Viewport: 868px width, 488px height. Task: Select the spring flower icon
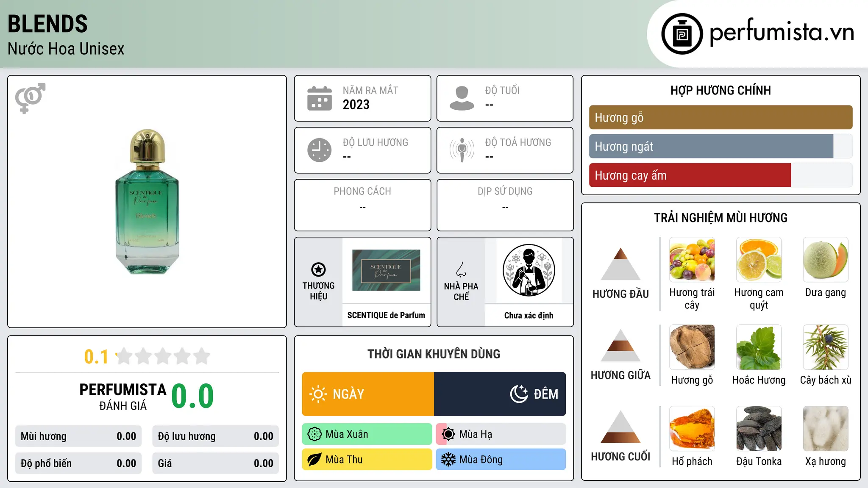314,434
